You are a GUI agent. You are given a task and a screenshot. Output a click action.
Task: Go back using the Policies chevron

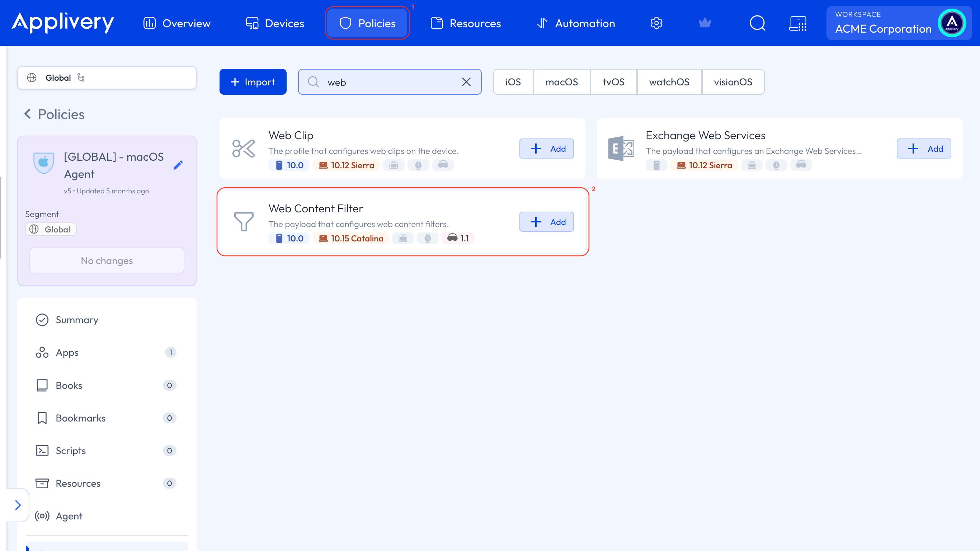pyautogui.click(x=27, y=114)
